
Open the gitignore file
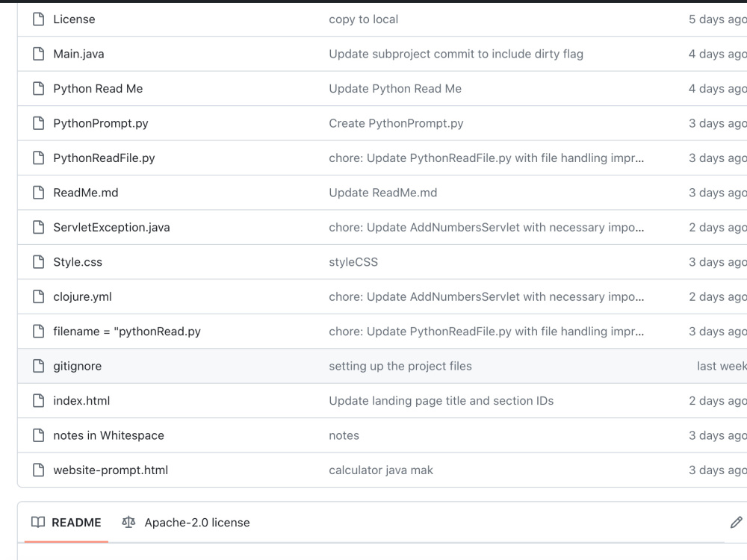pyautogui.click(x=77, y=366)
